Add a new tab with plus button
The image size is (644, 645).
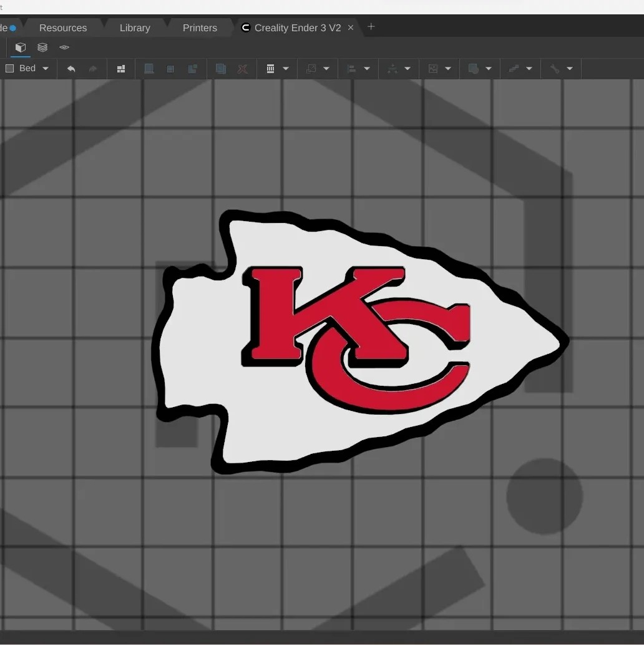coord(371,27)
